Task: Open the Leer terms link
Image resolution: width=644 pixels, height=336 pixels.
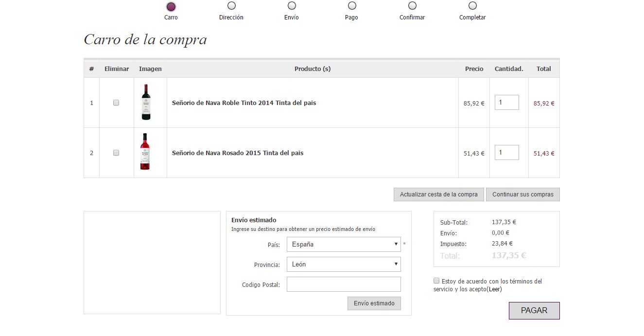Action: tap(495, 289)
